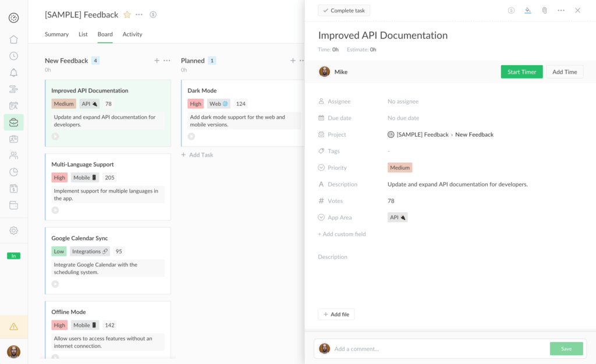
Task: Open reports via the pie chart icon
Action: [x=14, y=172]
